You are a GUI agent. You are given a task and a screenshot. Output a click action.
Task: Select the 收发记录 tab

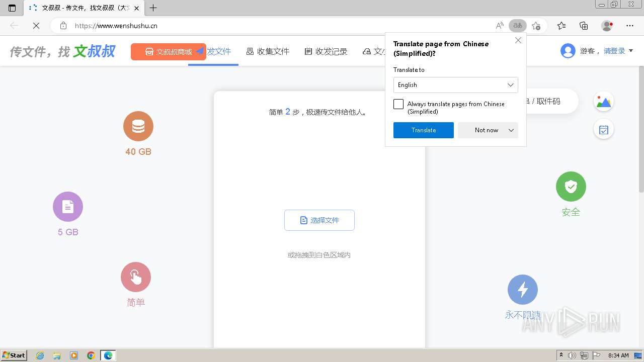326,51
